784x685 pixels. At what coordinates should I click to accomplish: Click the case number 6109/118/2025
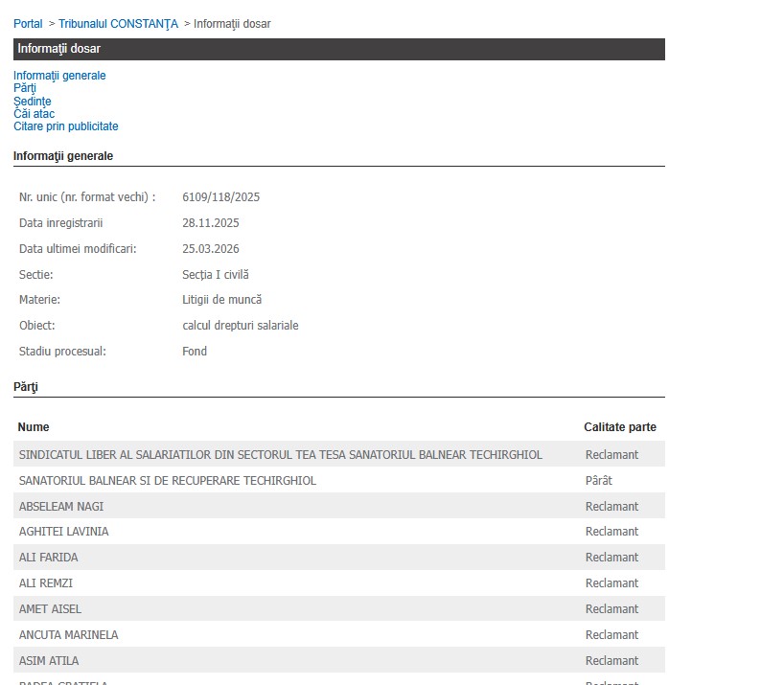pyautogui.click(x=220, y=197)
